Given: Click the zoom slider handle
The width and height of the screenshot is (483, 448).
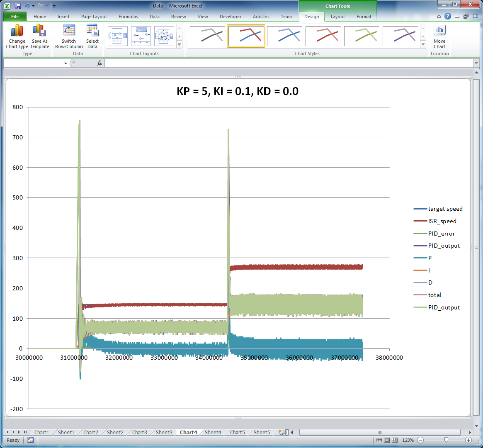Looking at the screenshot, I should click(446, 440).
